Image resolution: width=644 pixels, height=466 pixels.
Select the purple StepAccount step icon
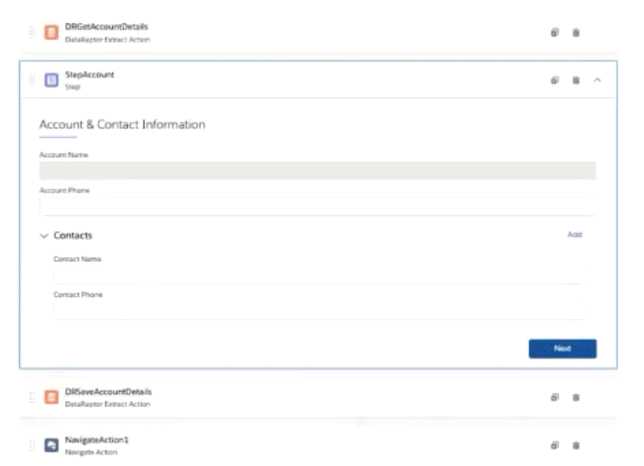click(51, 80)
